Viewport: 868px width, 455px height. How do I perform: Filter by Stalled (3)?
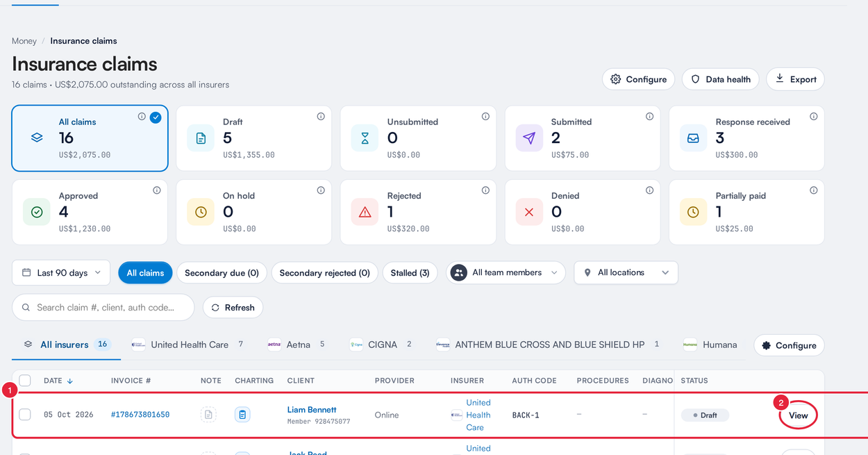410,273
